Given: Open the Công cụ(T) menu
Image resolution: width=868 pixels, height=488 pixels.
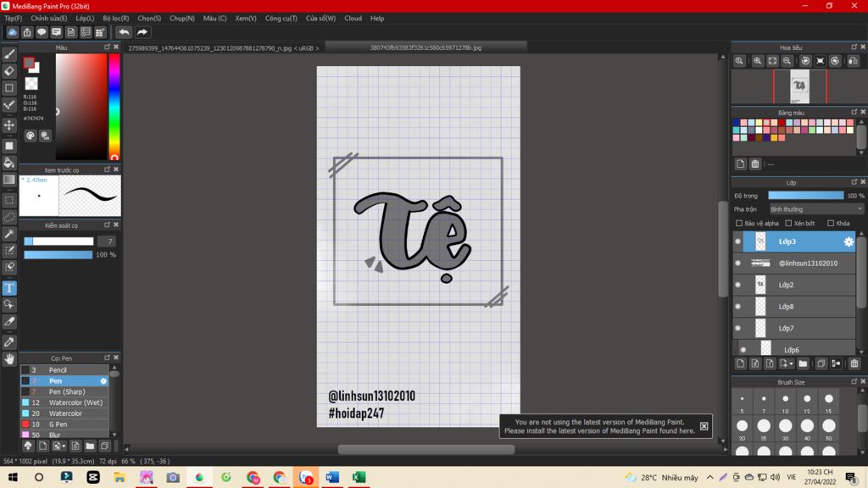Looking at the screenshot, I should (x=281, y=19).
